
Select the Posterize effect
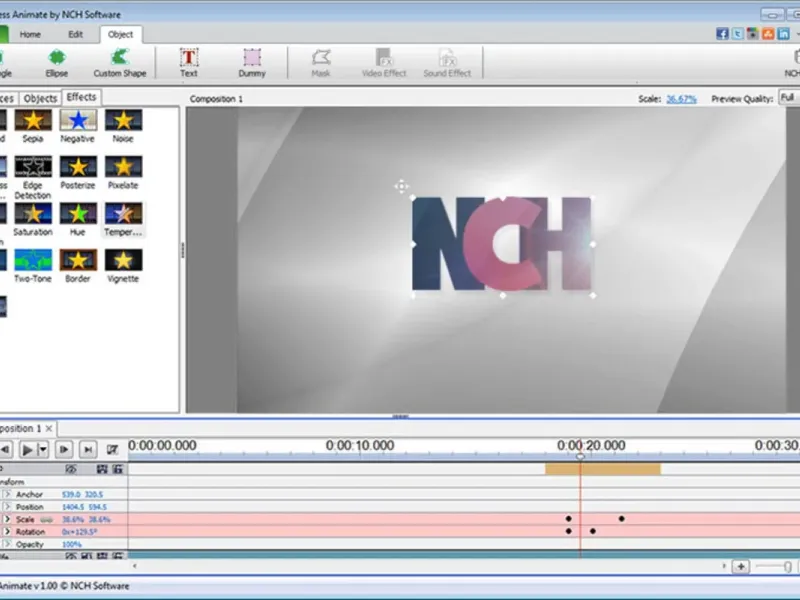coord(78,173)
